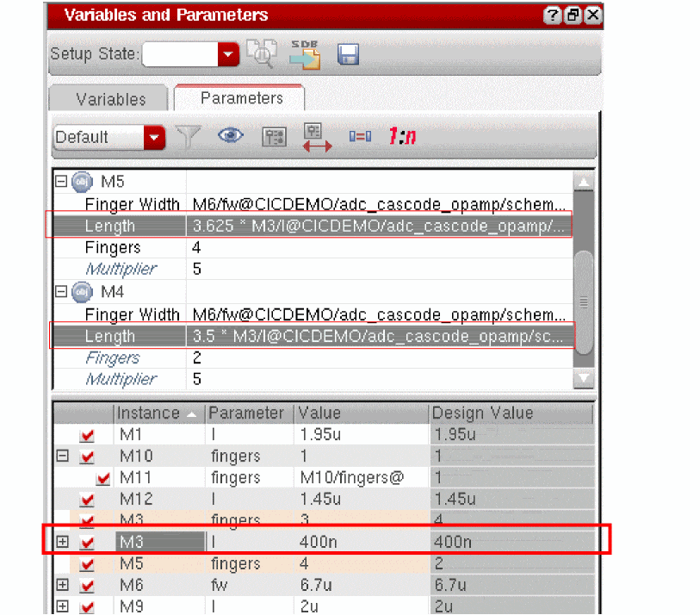
Task: Uncheck the M6 row checkbox
Action: tap(87, 585)
